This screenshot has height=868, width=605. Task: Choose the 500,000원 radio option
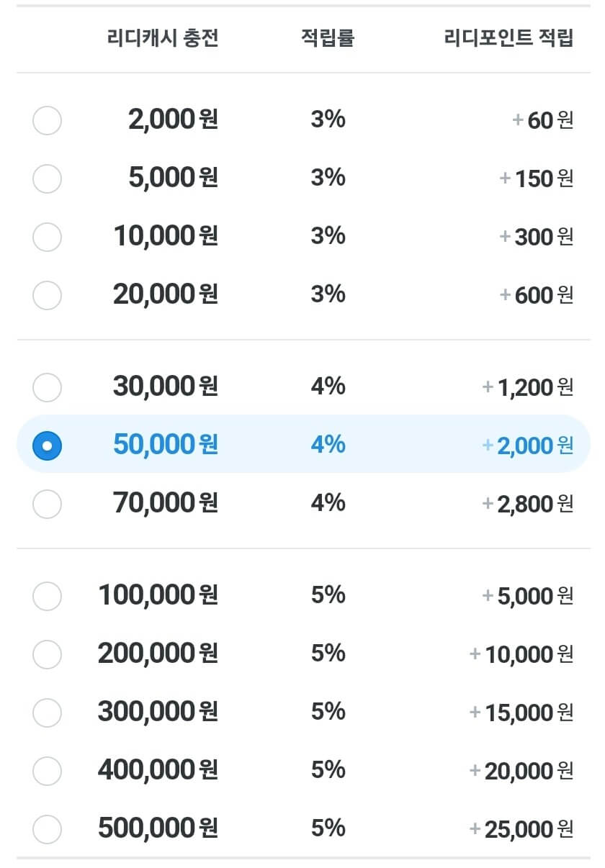[48, 829]
